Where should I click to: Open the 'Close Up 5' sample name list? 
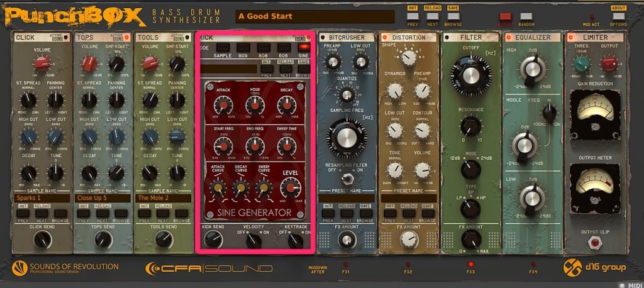pyautogui.click(x=102, y=198)
